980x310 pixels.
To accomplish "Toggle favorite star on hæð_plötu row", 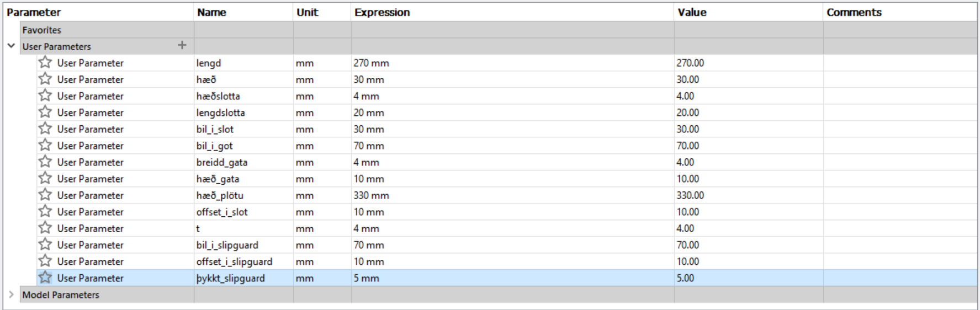I will click(x=45, y=195).
